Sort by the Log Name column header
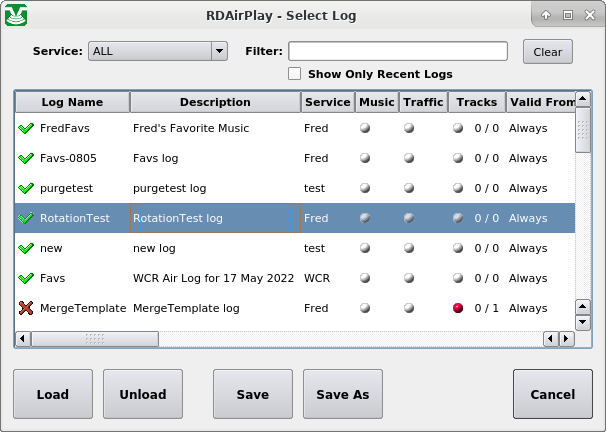Image resolution: width=606 pixels, height=432 pixels. point(72,102)
